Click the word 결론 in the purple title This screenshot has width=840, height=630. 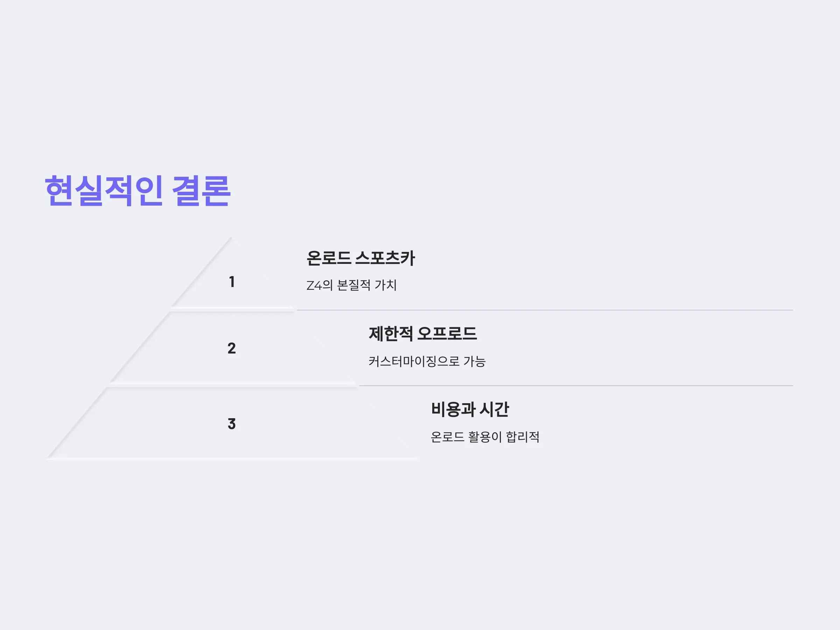point(201,191)
